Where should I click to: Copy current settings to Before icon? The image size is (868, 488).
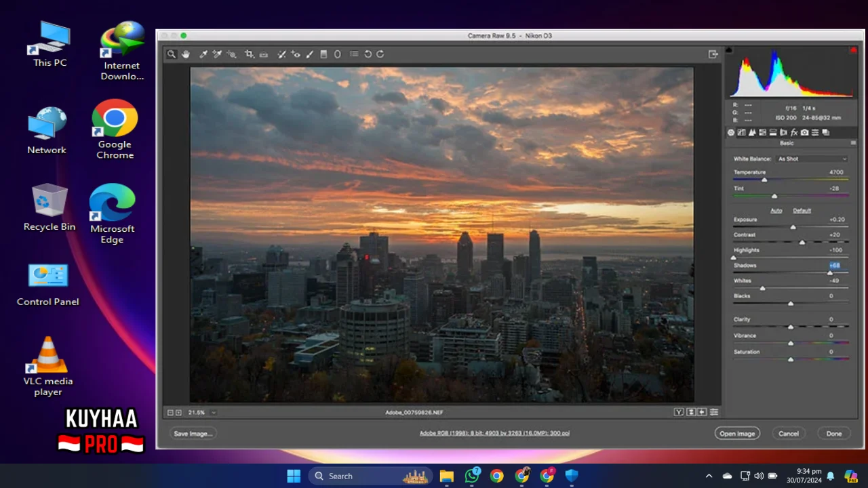702,412
